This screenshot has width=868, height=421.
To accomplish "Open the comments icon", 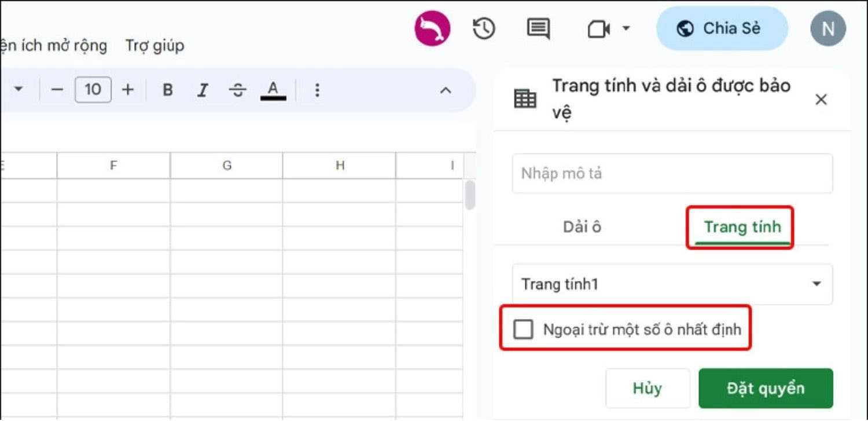I will click(x=538, y=28).
